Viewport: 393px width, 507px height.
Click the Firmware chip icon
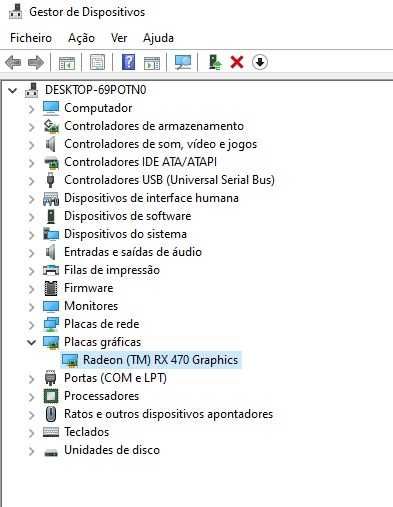pos(51,288)
